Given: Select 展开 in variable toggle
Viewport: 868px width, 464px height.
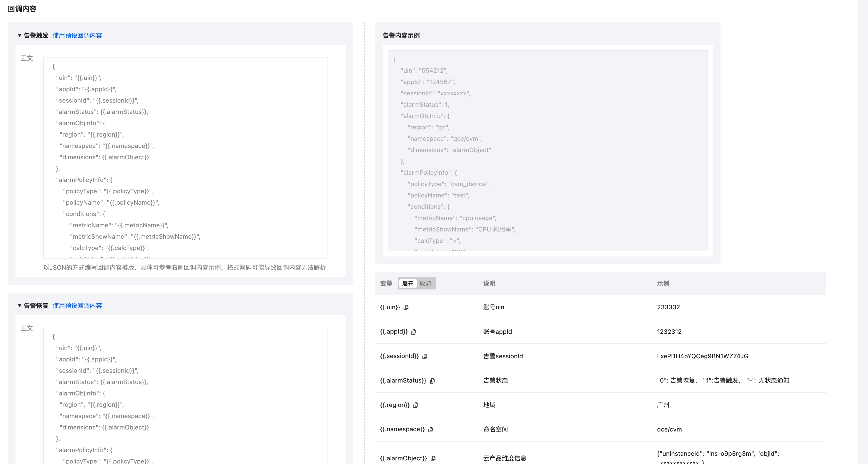Looking at the screenshot, I should (407, 284).
